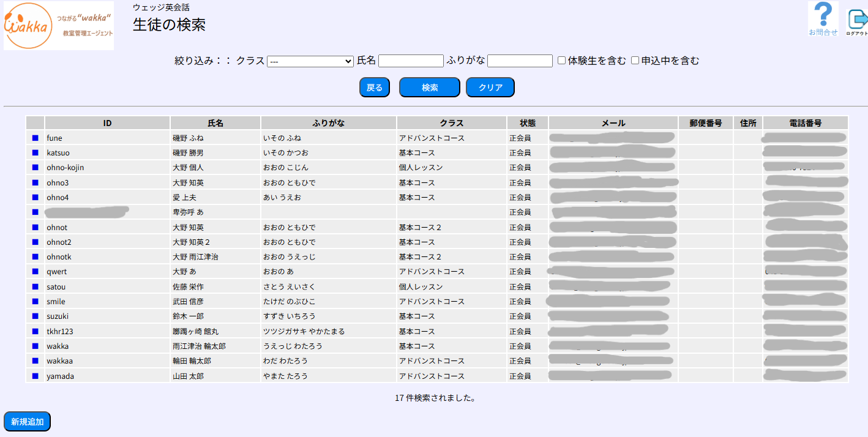Viewport: 868px width, 437px height.
Task: Click blue square next to yamada
Action: point(35,376)
